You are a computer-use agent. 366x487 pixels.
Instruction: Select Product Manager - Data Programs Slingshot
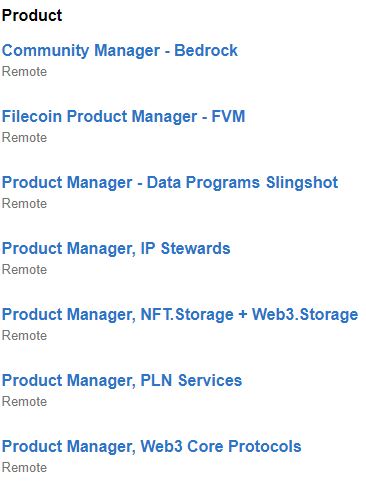(170, 183)
